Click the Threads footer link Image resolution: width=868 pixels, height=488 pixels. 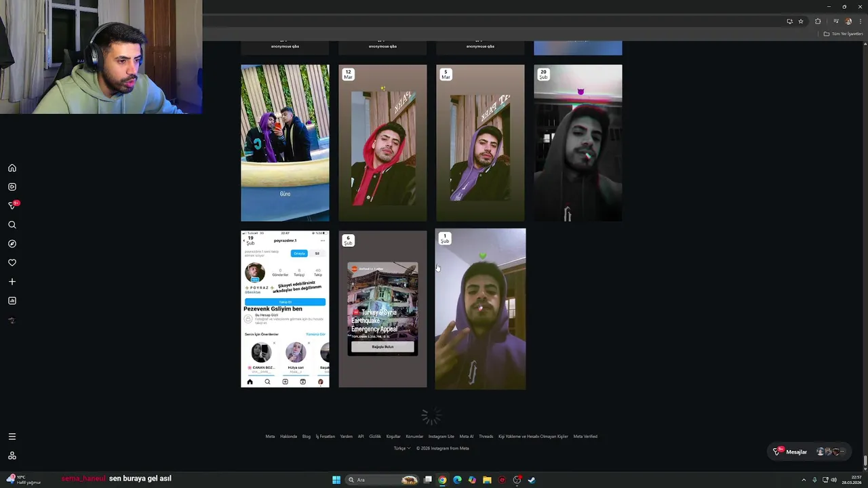[x=486, y=436]
